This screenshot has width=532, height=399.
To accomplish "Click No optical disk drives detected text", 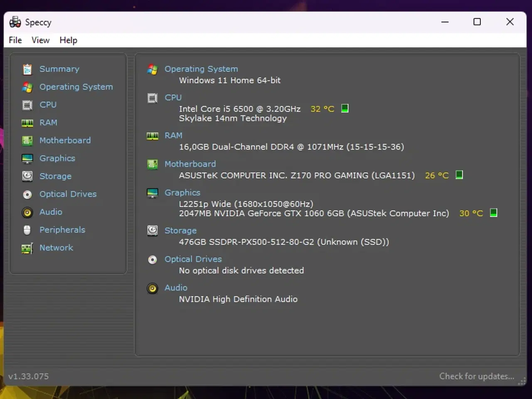I will (x=241, y=271).
